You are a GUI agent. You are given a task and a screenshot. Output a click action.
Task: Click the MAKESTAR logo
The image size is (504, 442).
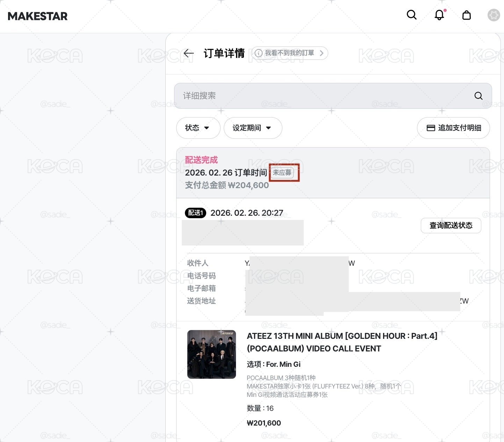38,16
